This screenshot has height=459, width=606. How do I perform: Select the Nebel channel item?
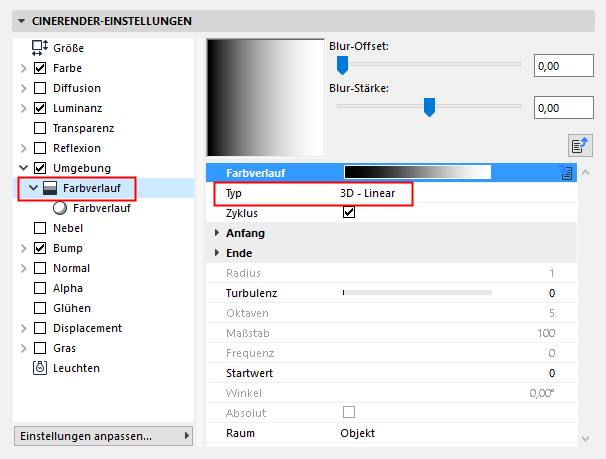[x=68, y=228]
